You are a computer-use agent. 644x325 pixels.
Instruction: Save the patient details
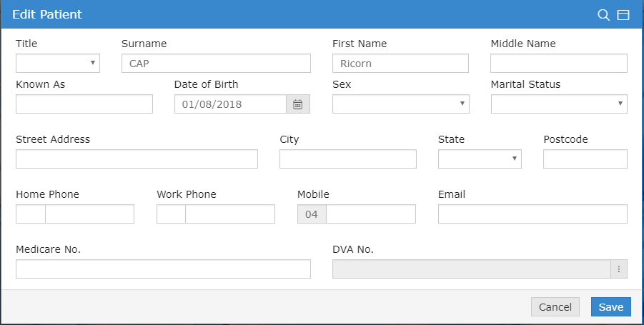coord(610,307)
